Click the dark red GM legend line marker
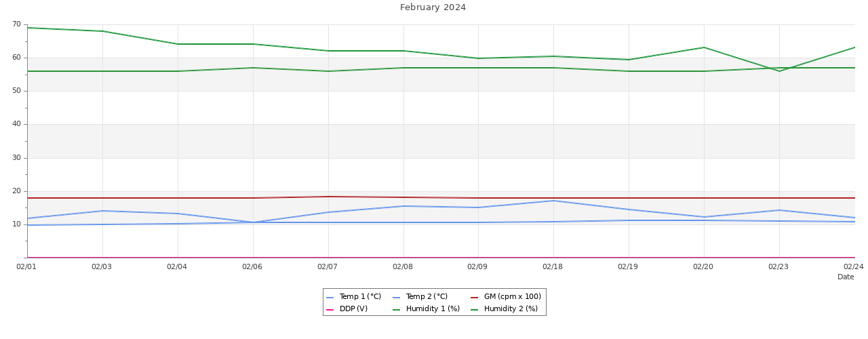The height and width of the screenshot is (339, 868). click(x=475, y=298)
